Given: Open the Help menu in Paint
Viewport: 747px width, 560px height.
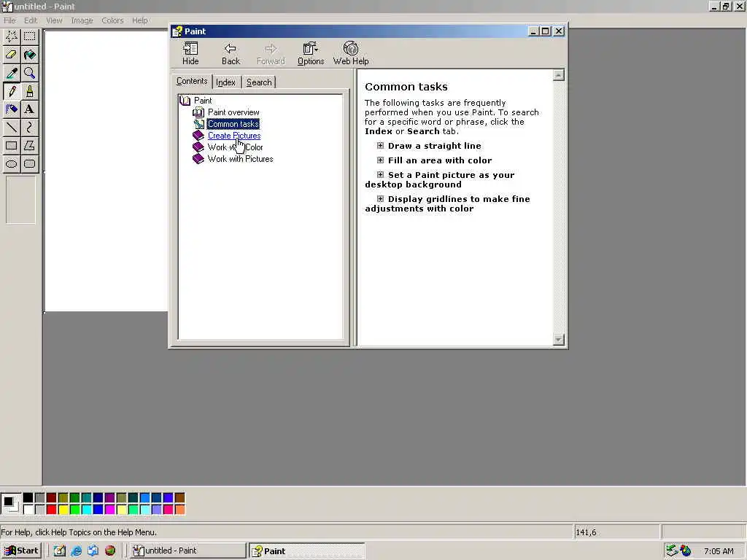Looking at the screenshot, I should [139, 20].
